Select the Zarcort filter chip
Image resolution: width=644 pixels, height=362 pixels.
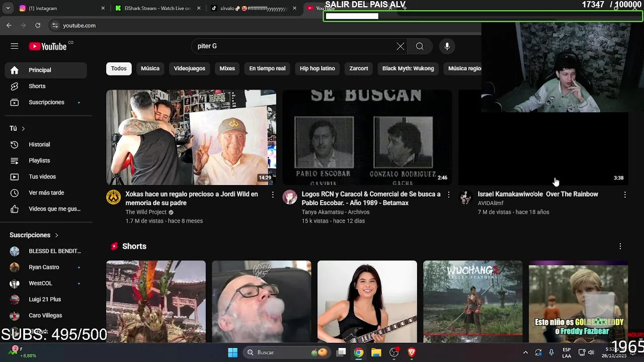tap(359, 68)
